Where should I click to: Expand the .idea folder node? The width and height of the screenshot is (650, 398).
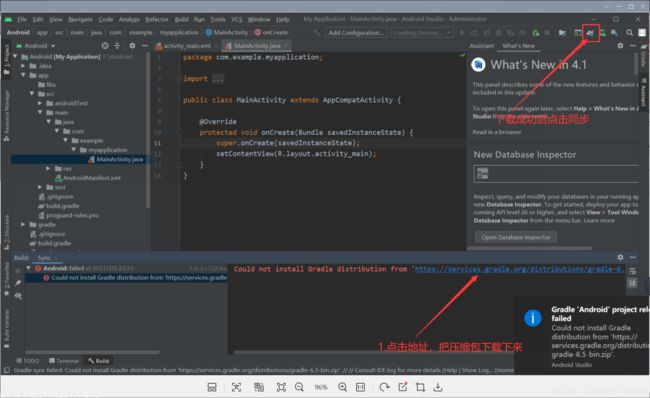coord(23,66)
